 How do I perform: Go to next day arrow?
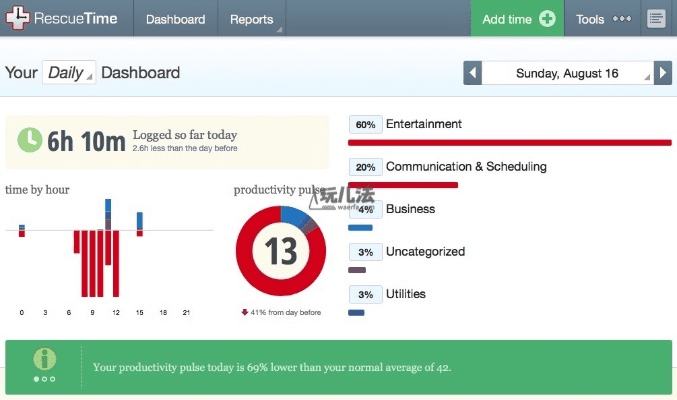click(x=662, y=73)
